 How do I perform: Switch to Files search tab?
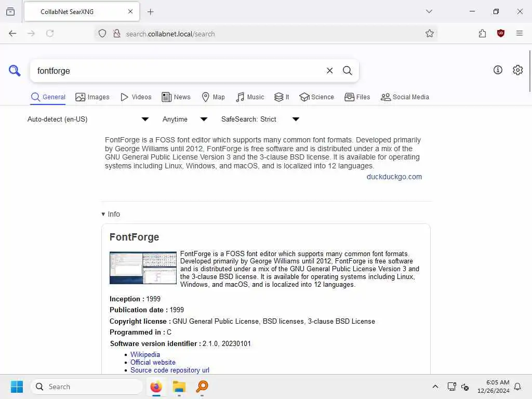tap(357, 97)
